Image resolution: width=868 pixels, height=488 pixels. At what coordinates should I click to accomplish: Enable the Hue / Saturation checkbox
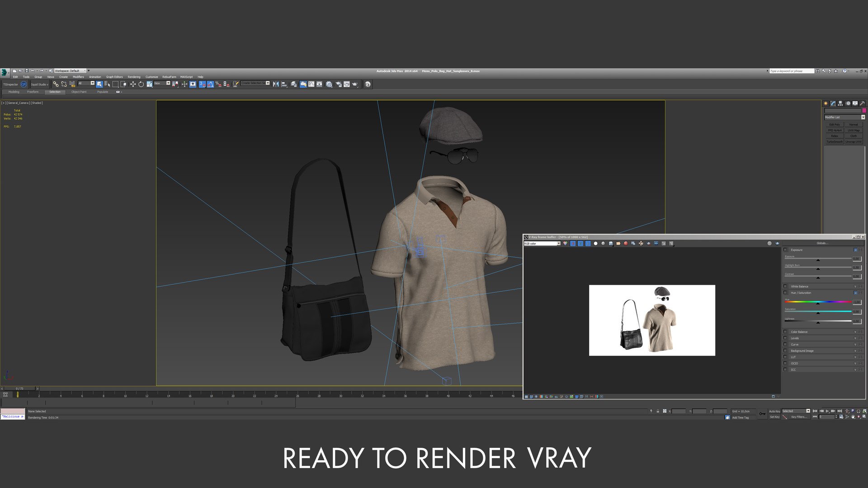785,293
